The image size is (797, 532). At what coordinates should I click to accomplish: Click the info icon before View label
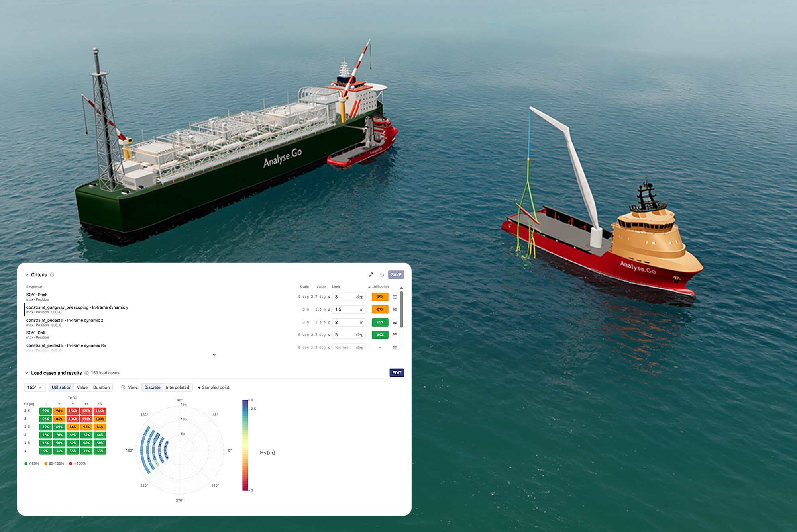pyautogui.click(x=123, y=387)
